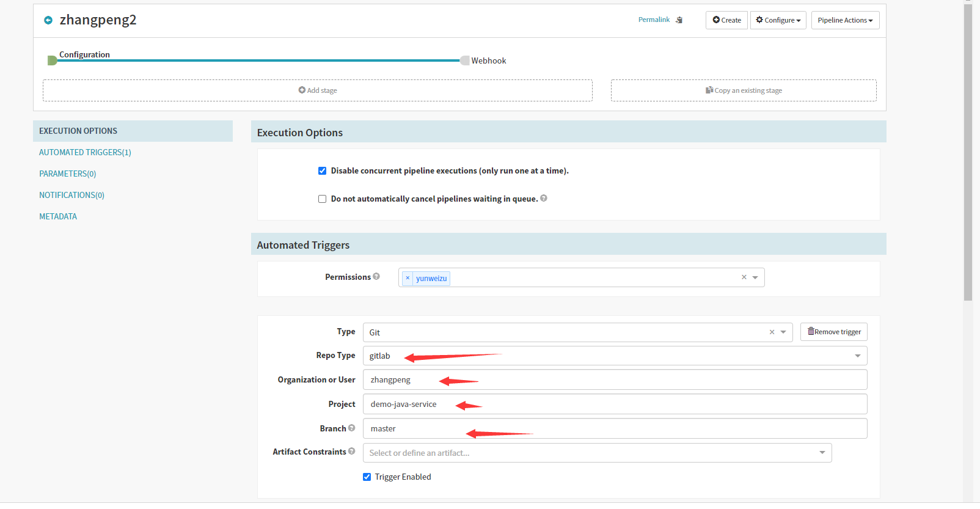Go to Notifications(0) section
Image resolution: width=980 pixels, height=509 pixels.
pyautogui.click(x=72, y=195)
